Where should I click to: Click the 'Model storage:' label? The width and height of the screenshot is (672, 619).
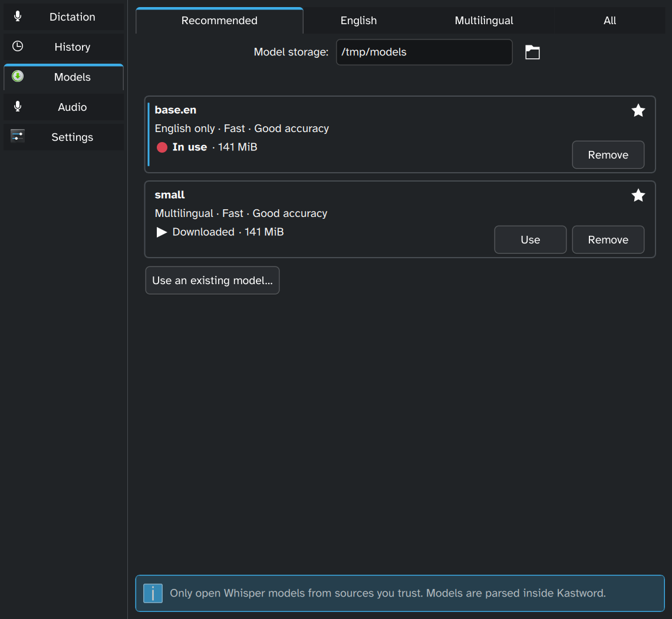(291, 52)
